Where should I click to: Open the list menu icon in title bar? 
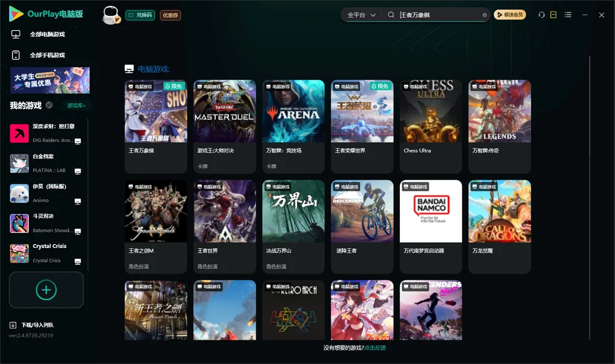[568, 15]
